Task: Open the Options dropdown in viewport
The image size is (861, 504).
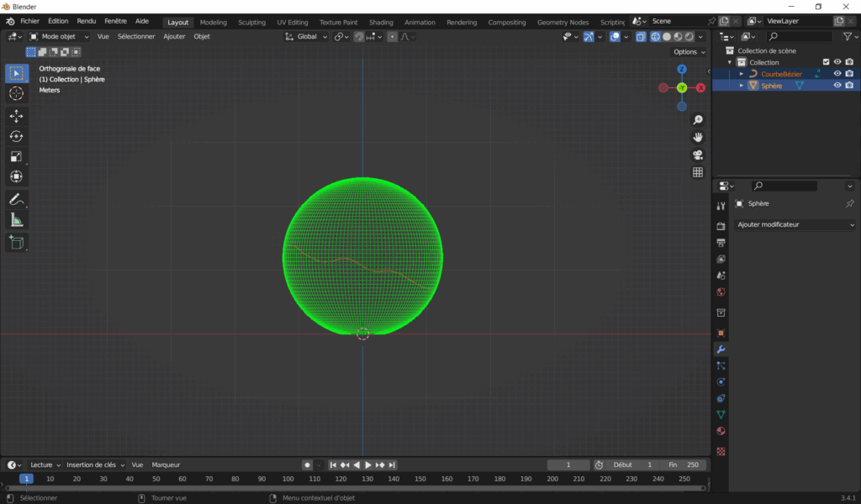Action: pyautogui.click(x=689, y=51)
